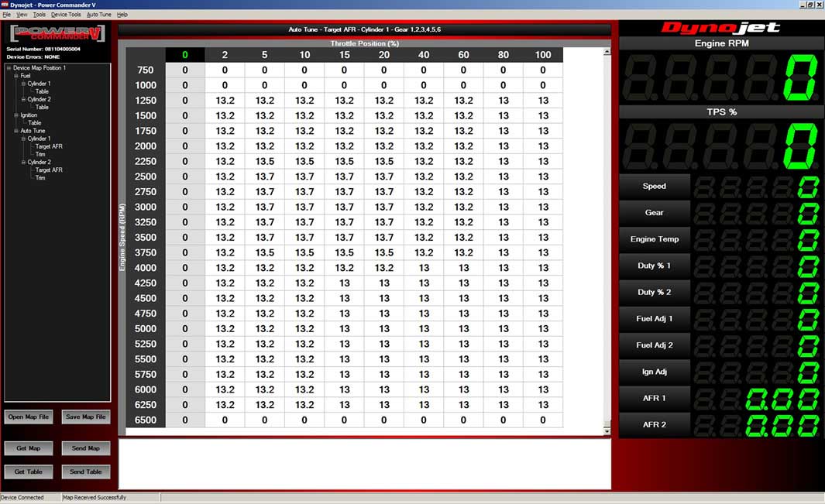The image size is (825, 504).
Task: Click the Save Map File button
Action: pyautogui.click(x=86, y=417)
